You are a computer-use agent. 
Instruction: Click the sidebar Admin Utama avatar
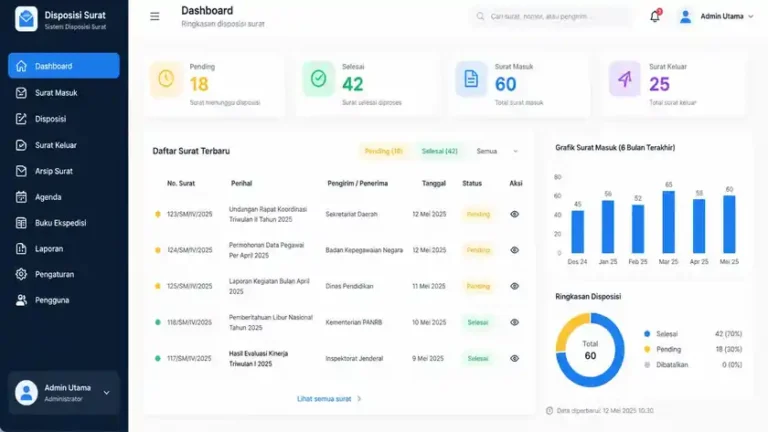coord(26,393)
